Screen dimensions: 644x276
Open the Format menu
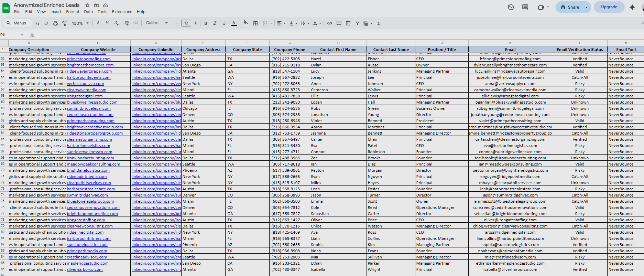click(x=73, y=12)
